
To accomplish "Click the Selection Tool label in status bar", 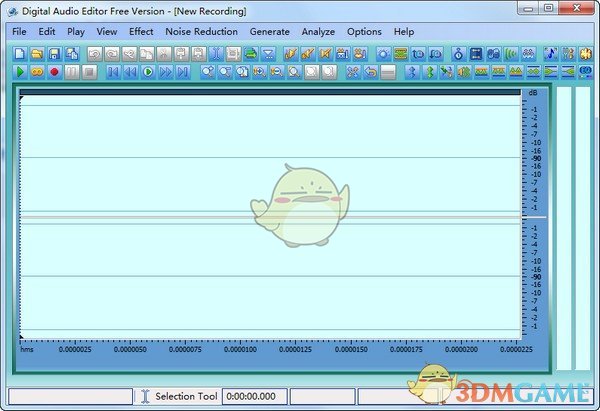I will (186, 396).
